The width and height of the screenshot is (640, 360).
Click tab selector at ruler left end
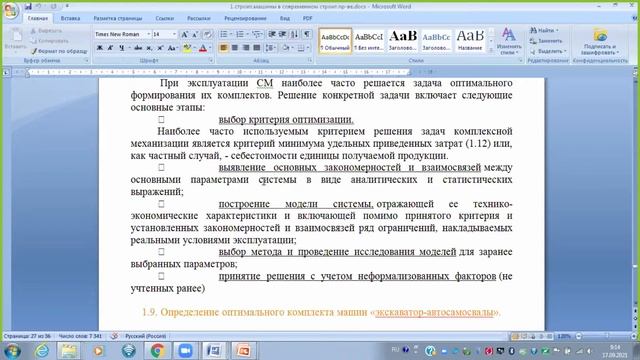coord(6,73)
